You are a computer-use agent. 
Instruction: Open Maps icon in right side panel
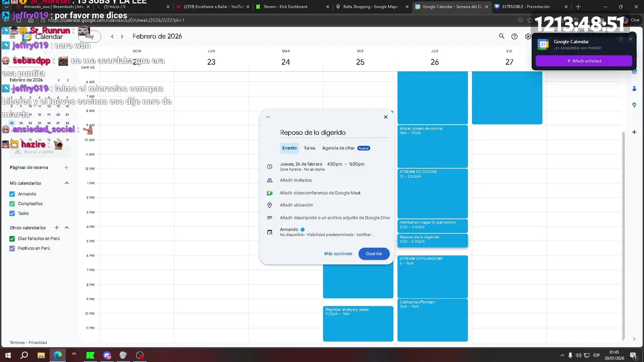click(x=634, y=105)
